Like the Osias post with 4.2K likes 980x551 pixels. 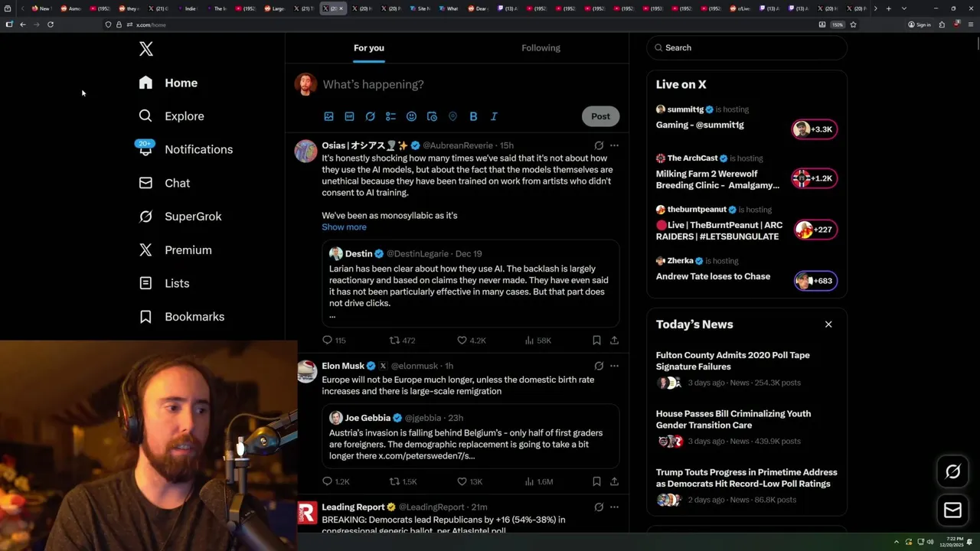point(471,341)
